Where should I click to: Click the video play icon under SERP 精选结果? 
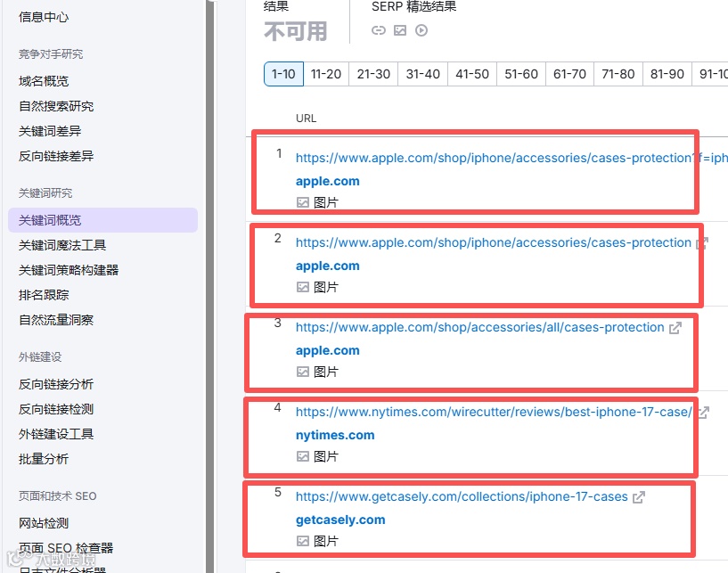click(421, 30)
